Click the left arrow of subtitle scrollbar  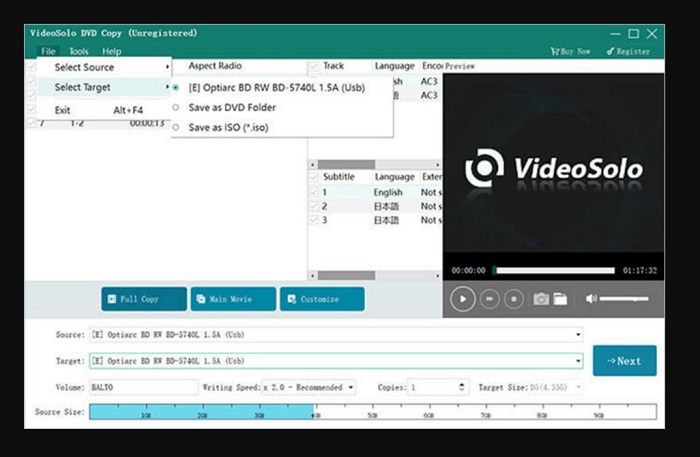[x=312, y=275]
